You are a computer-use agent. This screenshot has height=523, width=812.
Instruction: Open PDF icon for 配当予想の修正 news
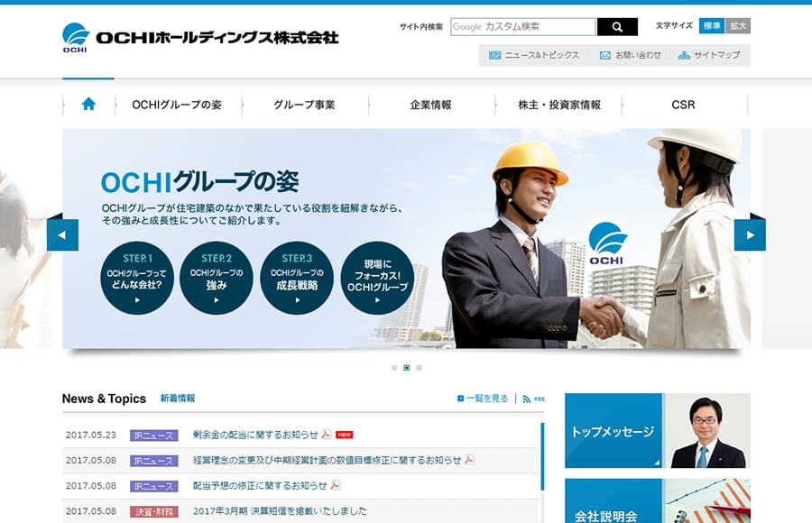pyautogui.click(x=336, y=485)
